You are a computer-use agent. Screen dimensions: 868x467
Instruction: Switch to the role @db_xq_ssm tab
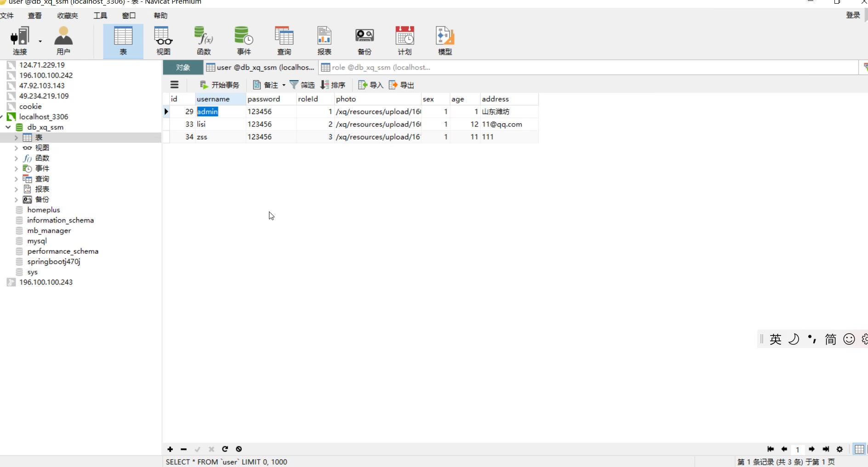click(376, 68)
